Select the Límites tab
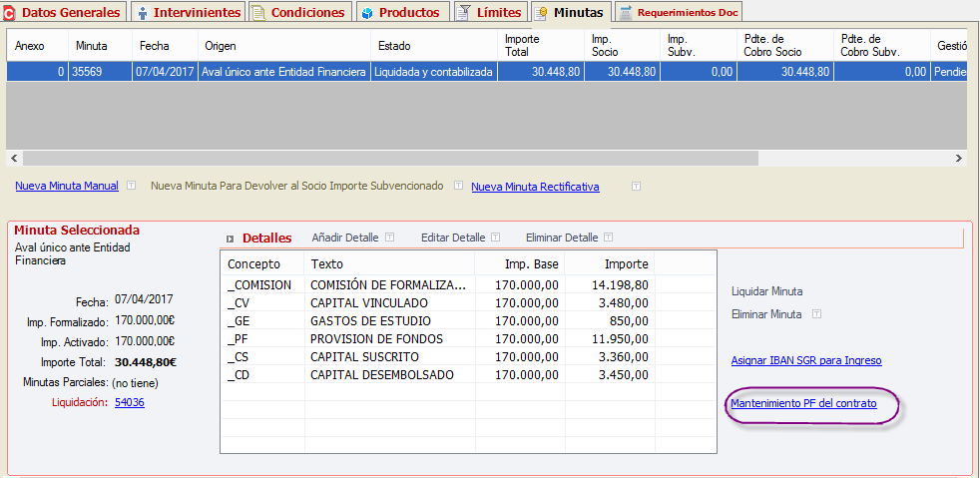Image resolution: width=980 pixels, height=478 pixels. pyautogui.click(x=490, y=12)
